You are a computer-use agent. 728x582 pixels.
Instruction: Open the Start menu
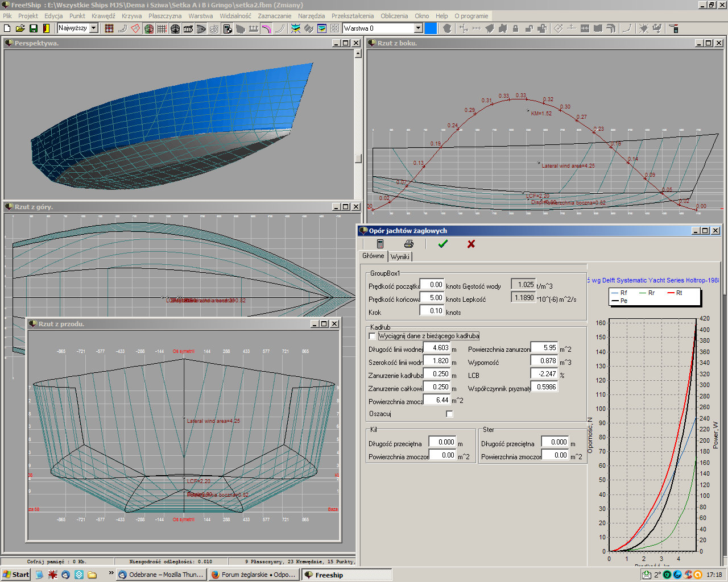pyautogui.click(x=16, y=575)
